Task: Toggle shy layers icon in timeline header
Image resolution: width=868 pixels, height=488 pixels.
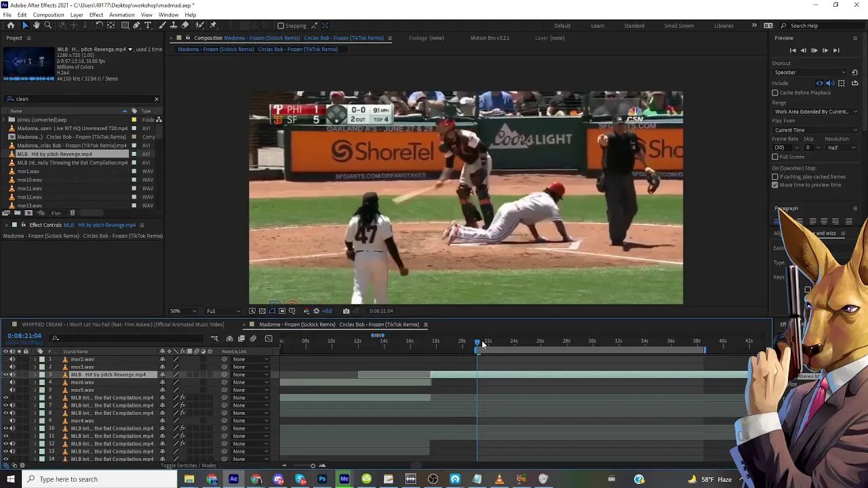Action: pos(230,338)
